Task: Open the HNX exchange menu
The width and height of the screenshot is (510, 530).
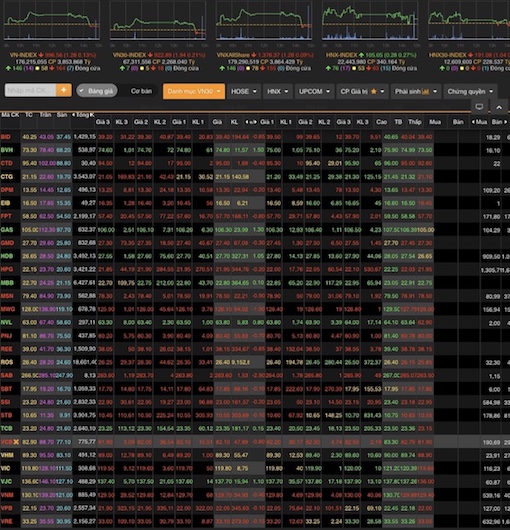Action: coord(277,91)
